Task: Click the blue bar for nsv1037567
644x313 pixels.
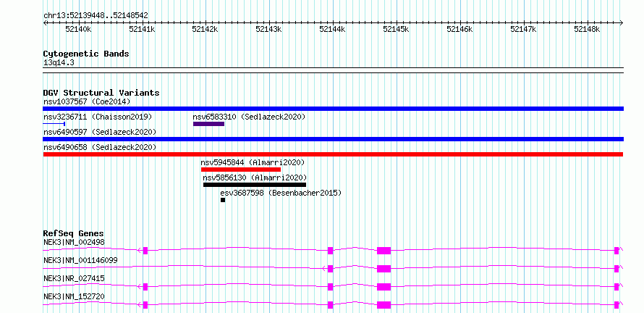Action: (333, 109)
